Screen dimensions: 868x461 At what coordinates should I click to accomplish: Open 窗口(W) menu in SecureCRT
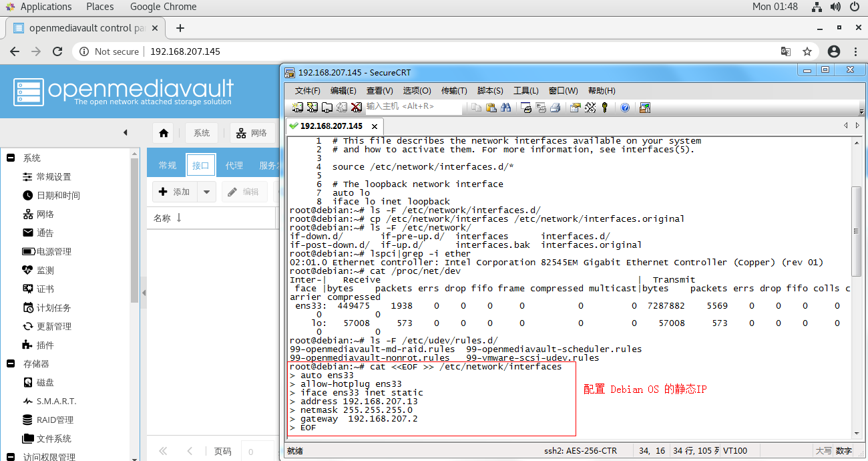coord(564,90)
